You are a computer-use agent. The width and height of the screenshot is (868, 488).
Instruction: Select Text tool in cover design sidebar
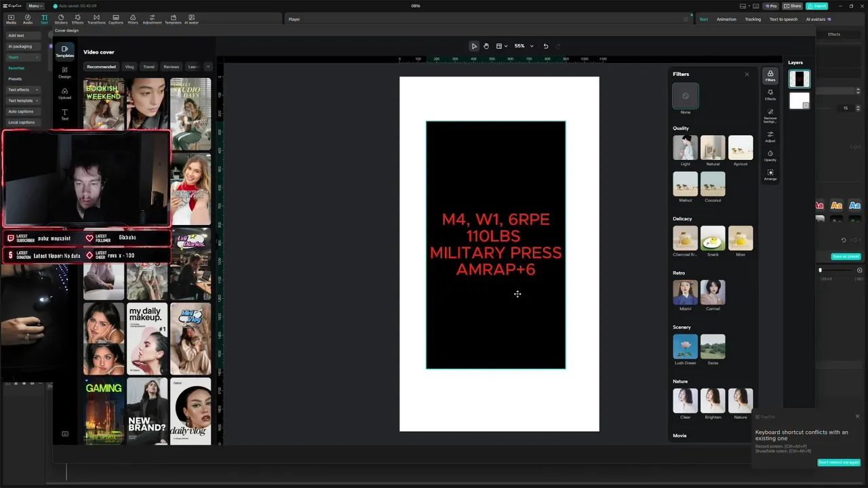(x=64, y=114)
